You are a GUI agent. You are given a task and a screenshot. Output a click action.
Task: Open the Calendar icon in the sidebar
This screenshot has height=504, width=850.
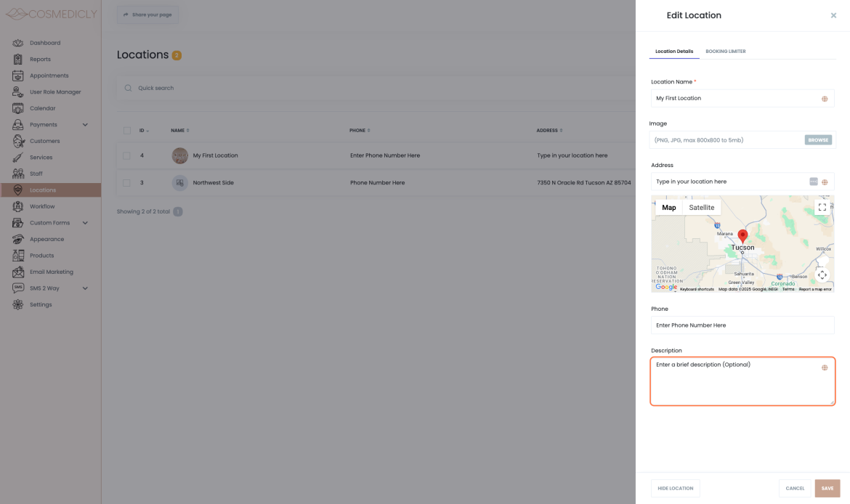coord(18,108)
